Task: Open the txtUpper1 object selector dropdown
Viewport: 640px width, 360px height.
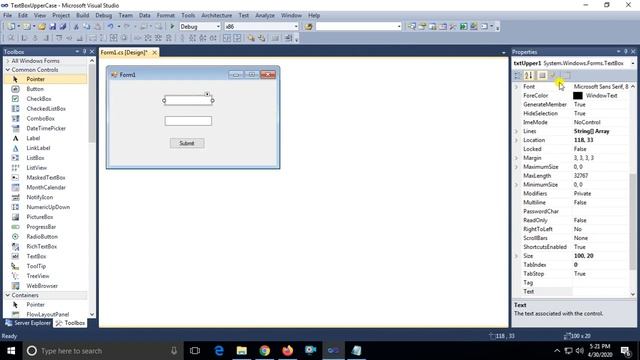Action: click(x=633, y=63)
